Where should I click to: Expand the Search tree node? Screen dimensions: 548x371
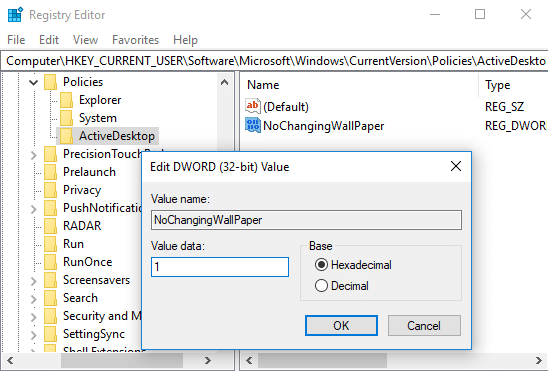(x=34, y=299)
